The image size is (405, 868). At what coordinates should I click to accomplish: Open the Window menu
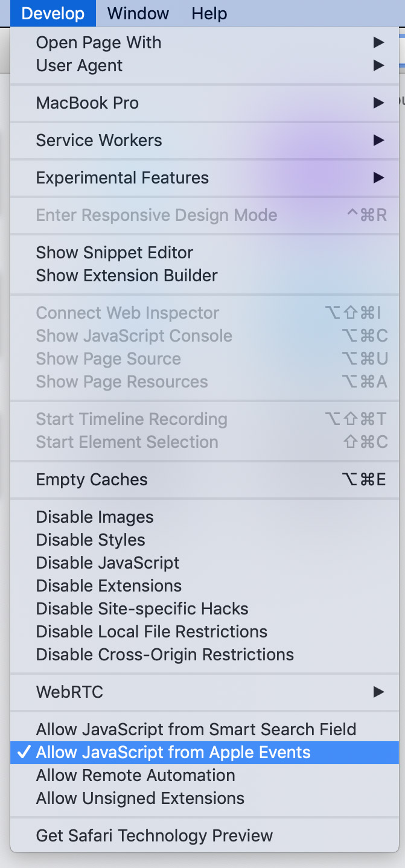[x=138, y=13]
